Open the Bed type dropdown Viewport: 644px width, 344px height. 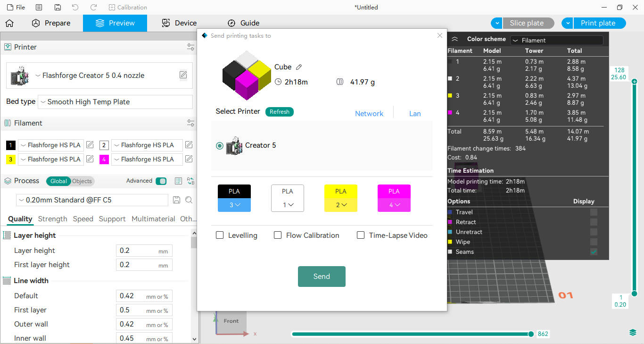115,102
